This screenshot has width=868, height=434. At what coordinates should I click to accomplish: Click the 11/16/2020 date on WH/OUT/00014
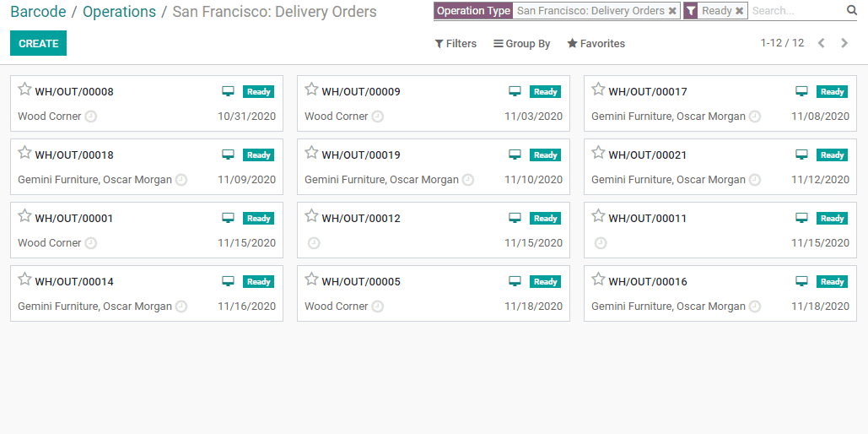tap(246, 306)
